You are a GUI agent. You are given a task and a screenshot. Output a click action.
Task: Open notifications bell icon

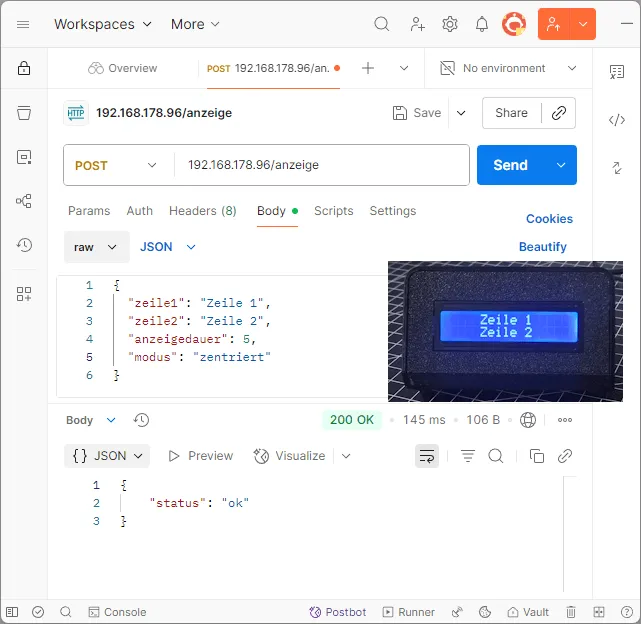click(x=482, y=24)
